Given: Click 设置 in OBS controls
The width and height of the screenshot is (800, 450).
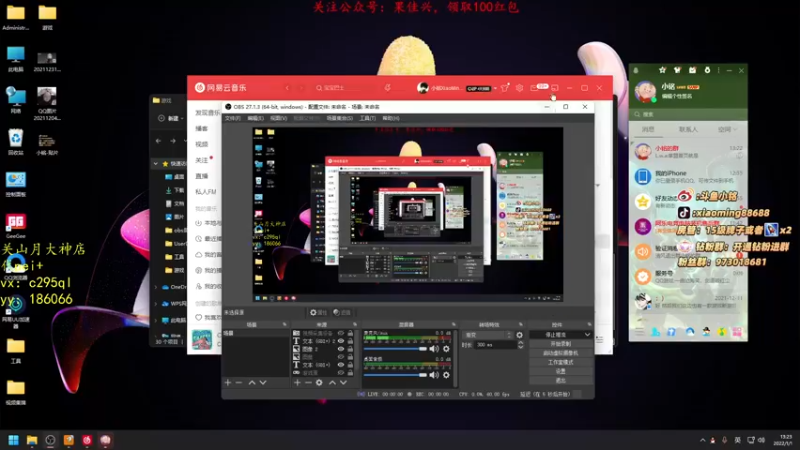Looking at the screenshot, I should (561, 371).
